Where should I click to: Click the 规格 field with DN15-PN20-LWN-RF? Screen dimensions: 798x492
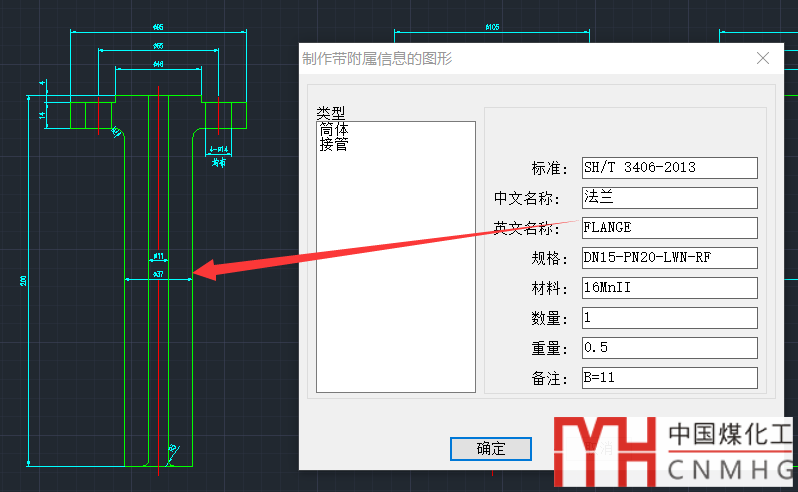coord(669,258)
